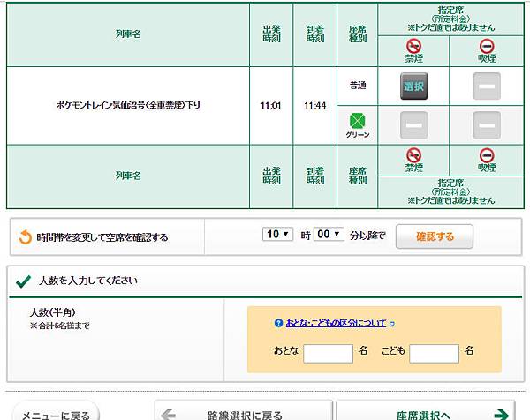Click unavailable smoking Green car dash button
This screenshot has width=530, height=420.
coord(487,125)
